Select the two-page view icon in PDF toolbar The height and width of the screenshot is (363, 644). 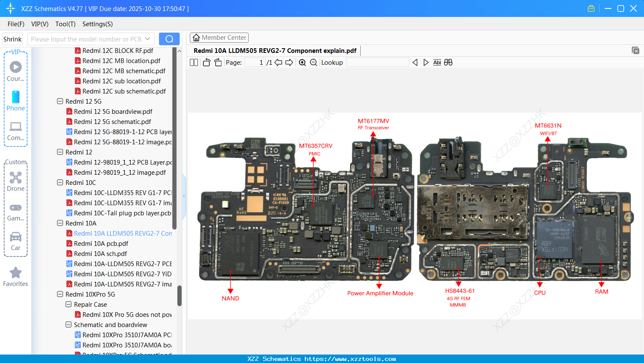pos(194,62)
